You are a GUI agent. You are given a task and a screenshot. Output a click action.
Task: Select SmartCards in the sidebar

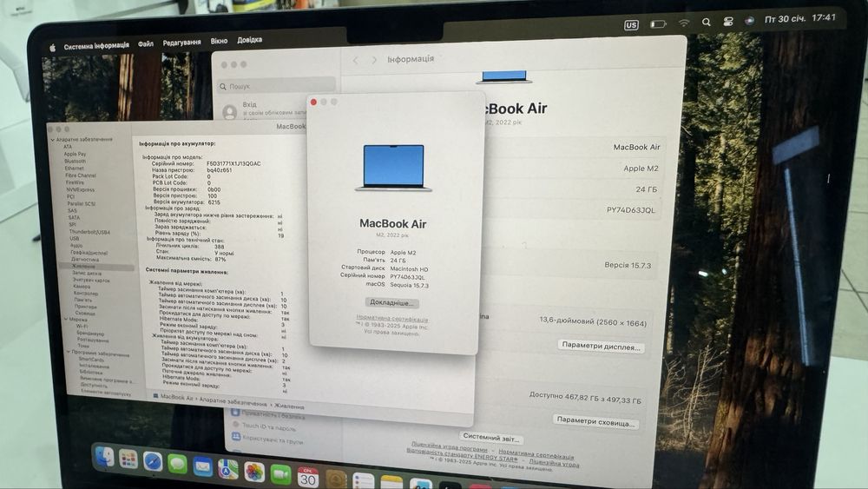[x=91, y=360]
